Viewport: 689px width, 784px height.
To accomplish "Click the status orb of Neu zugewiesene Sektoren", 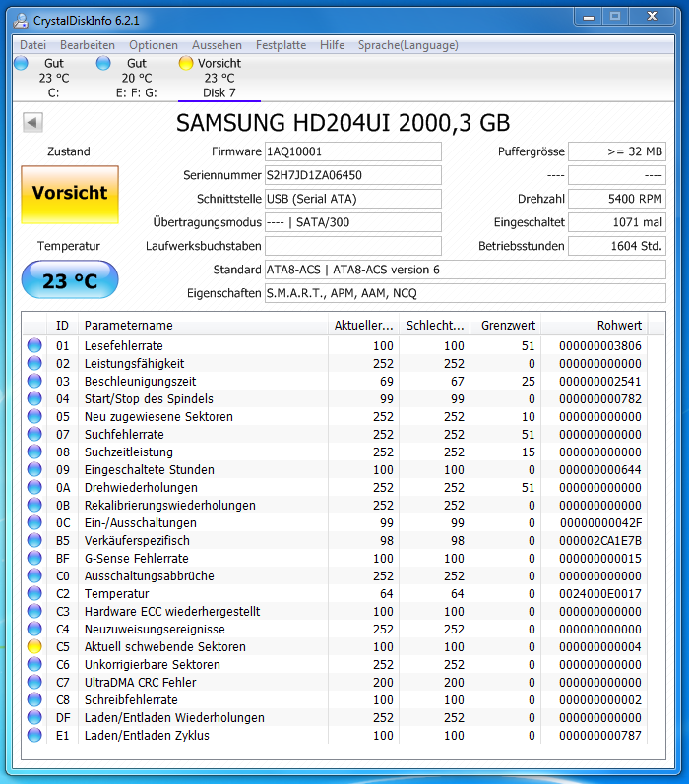I will coord(34,416).
